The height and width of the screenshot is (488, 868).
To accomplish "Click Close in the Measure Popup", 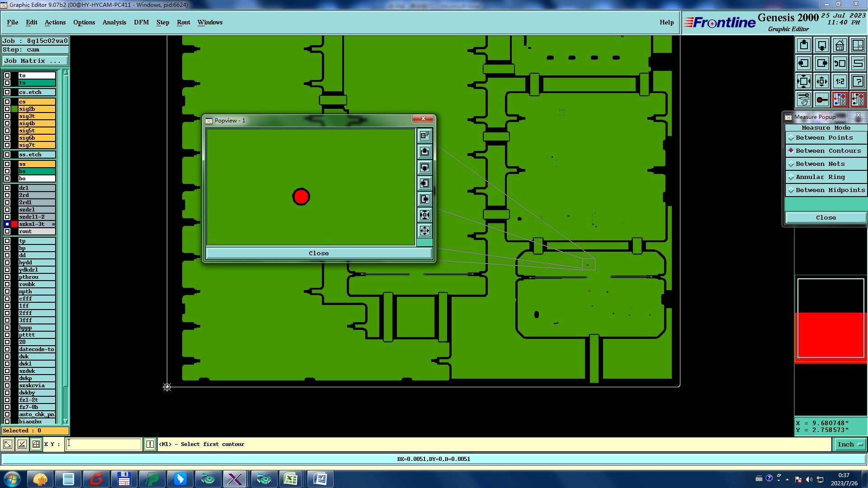I will pos(826,218).
